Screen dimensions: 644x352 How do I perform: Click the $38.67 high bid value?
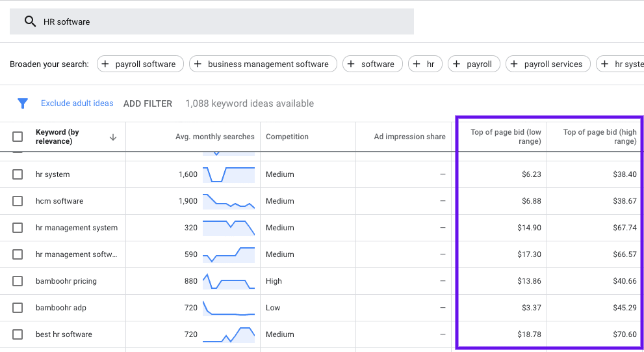(x=625, y=201)
